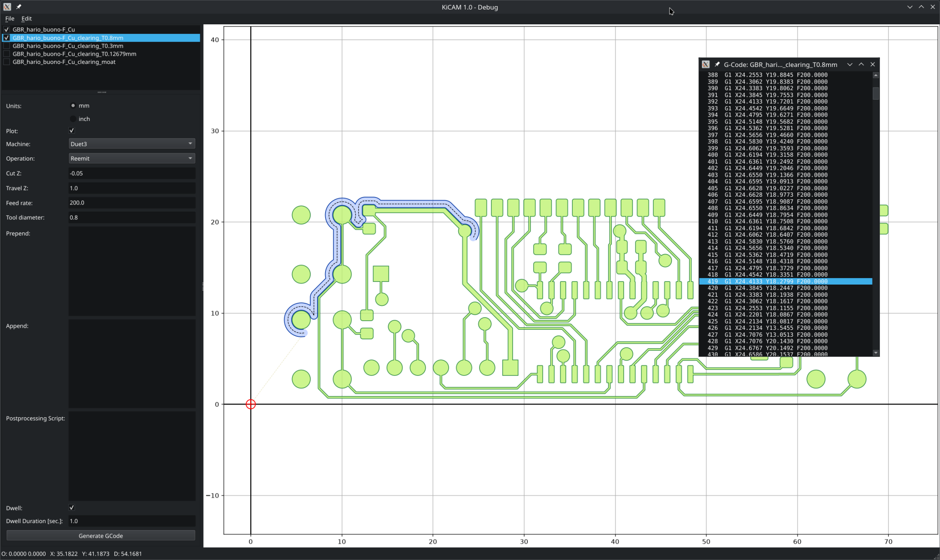Click the pin icon in G-Code window title

coord(717,64)
